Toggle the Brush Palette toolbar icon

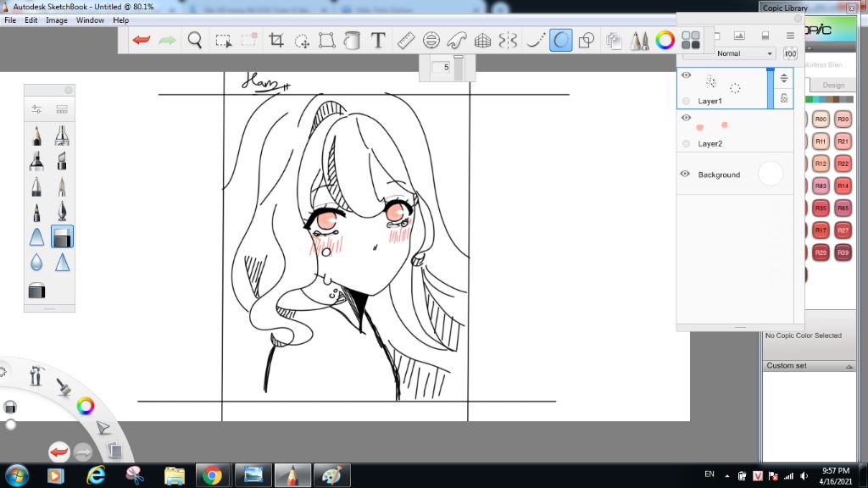[x=639, y=40]
